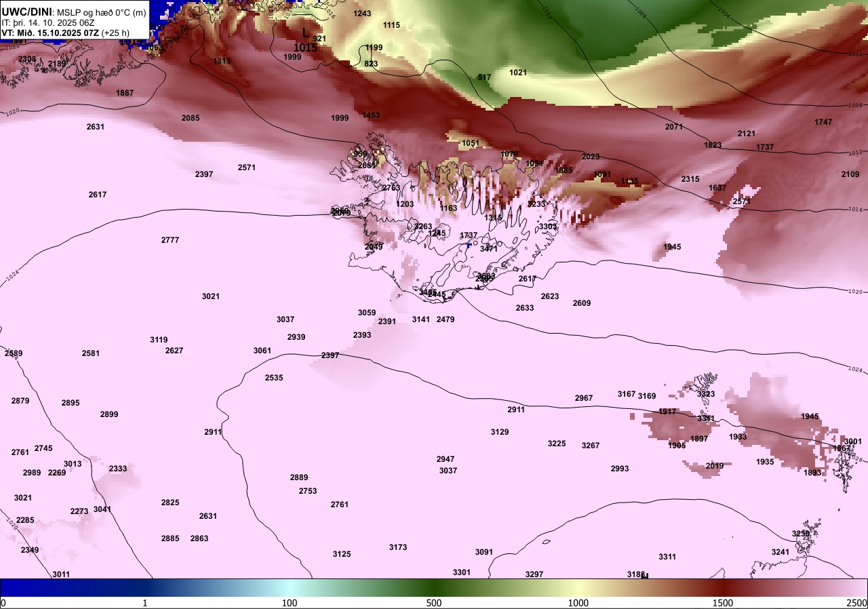Click the map value 3225
Screen dimensions: 868x609
click(557, 444)
